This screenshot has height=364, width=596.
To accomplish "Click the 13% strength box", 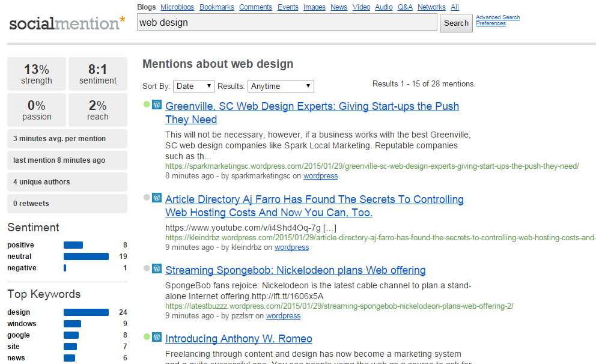I will coord(37,74).
